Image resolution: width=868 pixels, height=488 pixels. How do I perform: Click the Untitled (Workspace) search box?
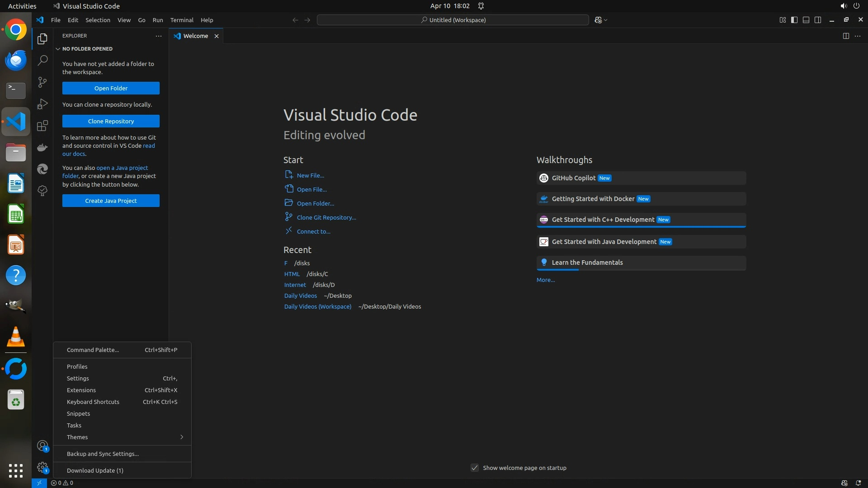(x=453, y=20)
